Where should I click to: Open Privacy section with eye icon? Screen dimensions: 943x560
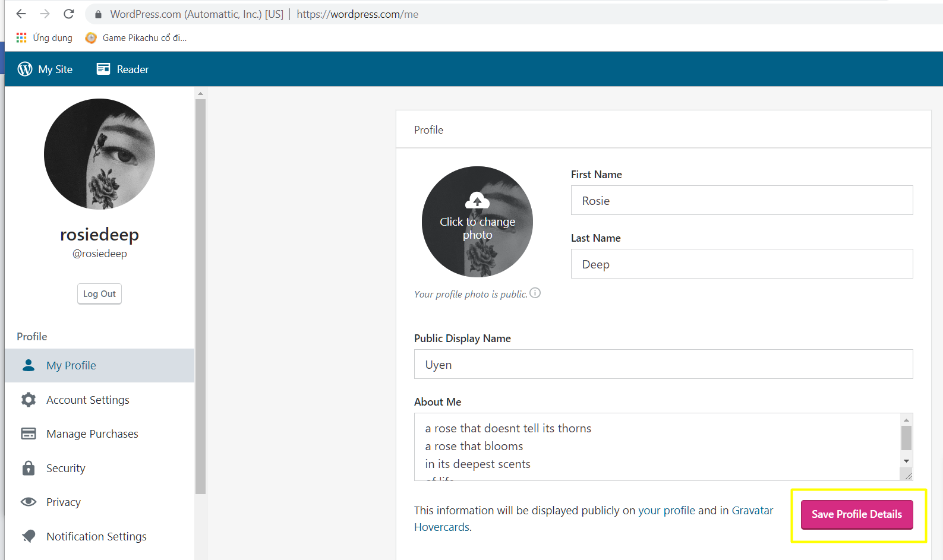(63, 502)
